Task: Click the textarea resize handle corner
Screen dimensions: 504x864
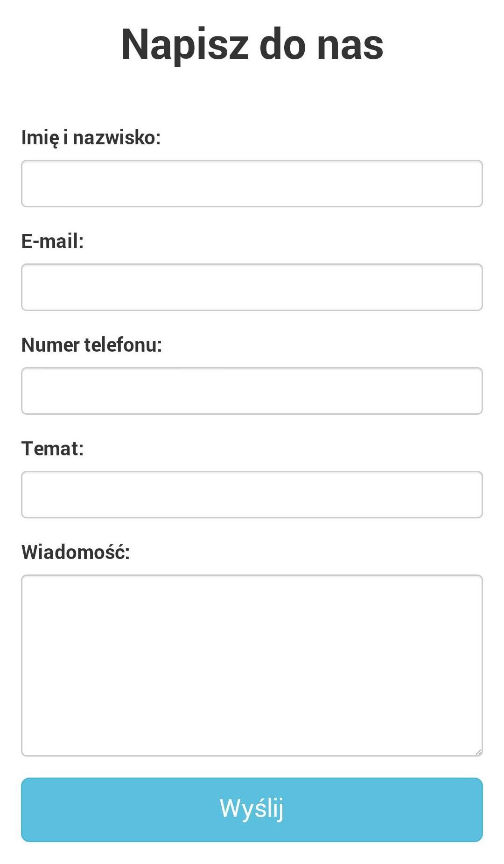Action: (x=478, y=751)
